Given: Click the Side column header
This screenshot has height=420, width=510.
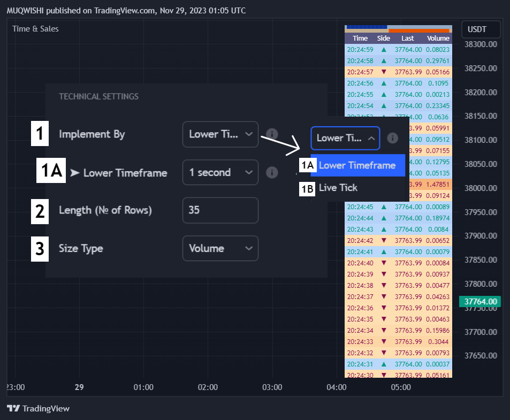Looking at the screenshot, I should (384, 38).
